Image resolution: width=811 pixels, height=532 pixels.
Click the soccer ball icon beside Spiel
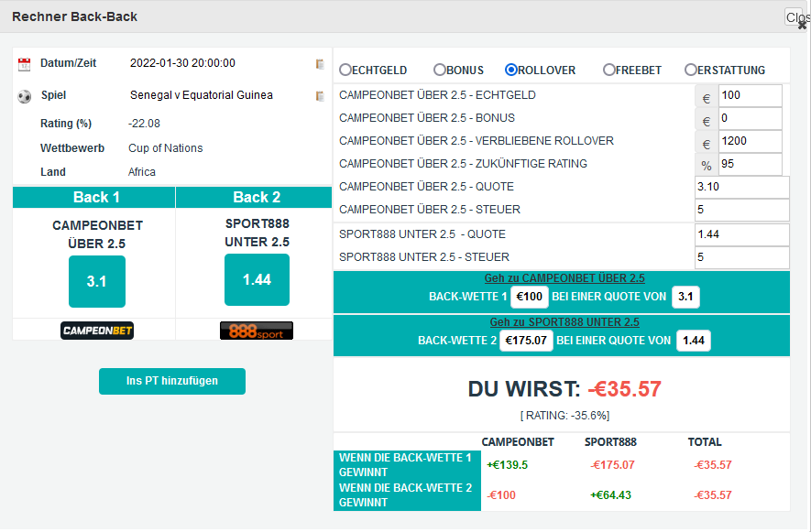(25, 96)
